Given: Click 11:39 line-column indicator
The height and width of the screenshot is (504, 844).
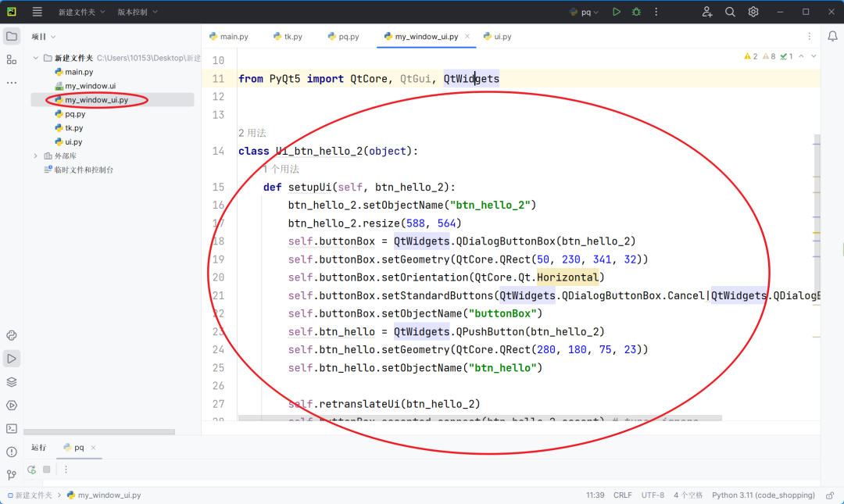Looking at the screenshot, I should point(595,495).
